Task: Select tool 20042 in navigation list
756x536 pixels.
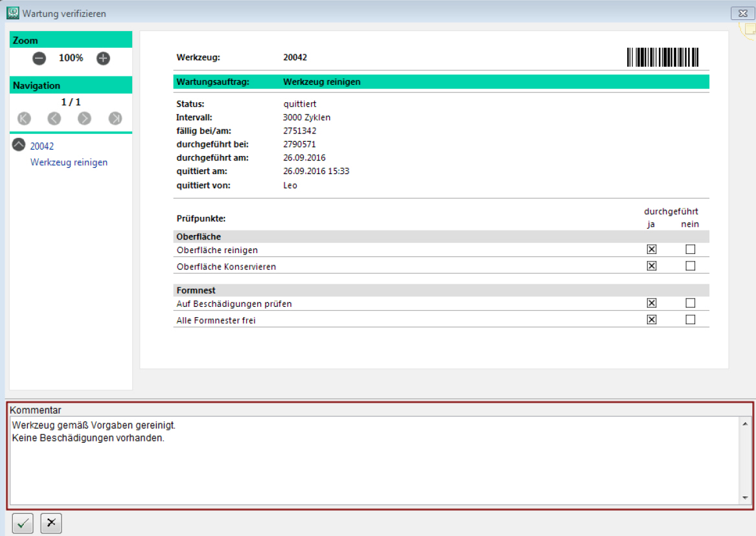Action: pyautogui.click(x=42, y=146)
